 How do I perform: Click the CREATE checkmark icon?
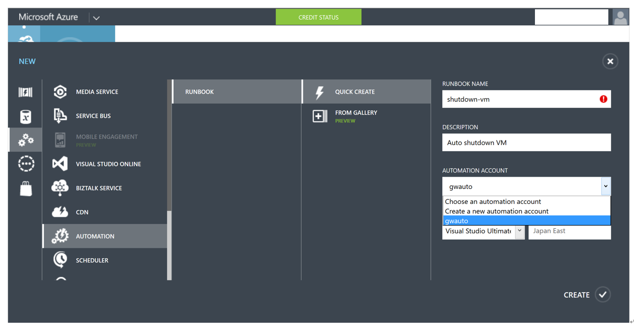[x=603, y=294]
